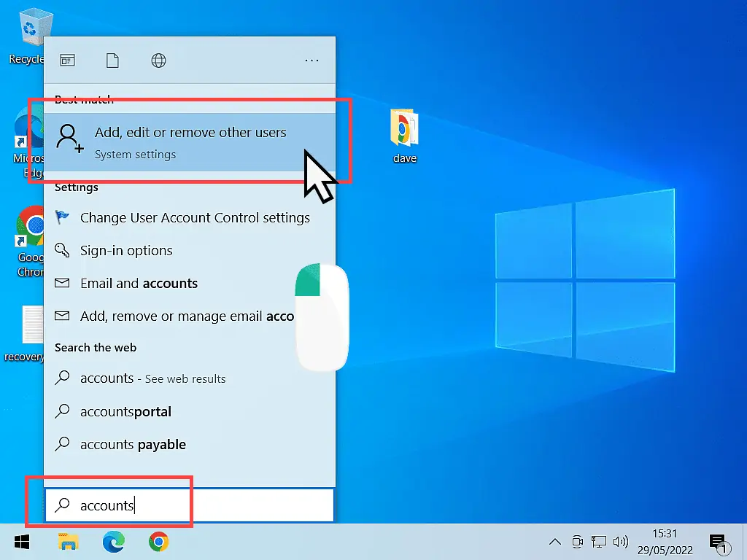Open the more search options menu
Viewport: 747px width, 560px height.
pyautogui.click(x=312, y=61)
